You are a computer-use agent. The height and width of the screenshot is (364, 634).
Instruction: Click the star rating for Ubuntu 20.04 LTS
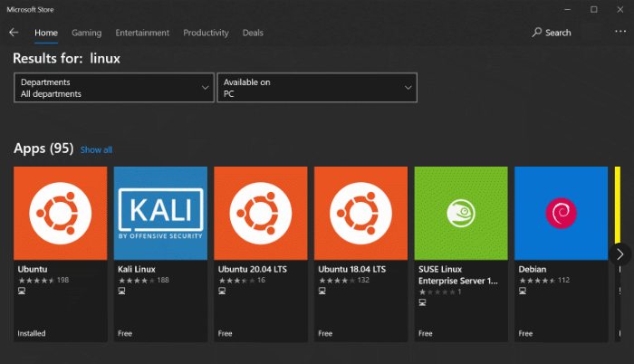[236, 281]
